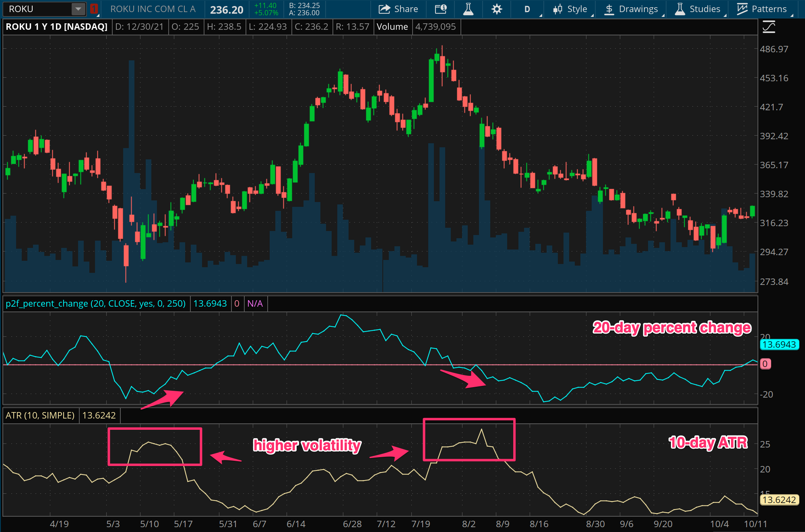Click the 486.97 price axis label
The width and height of the screenshot is (805, 532).
(774, 49)
